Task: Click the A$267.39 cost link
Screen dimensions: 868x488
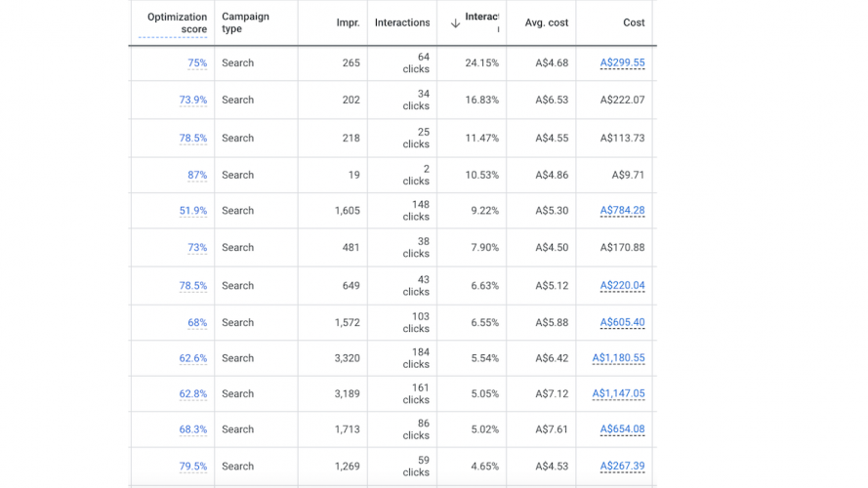Action: pos(622,467)
